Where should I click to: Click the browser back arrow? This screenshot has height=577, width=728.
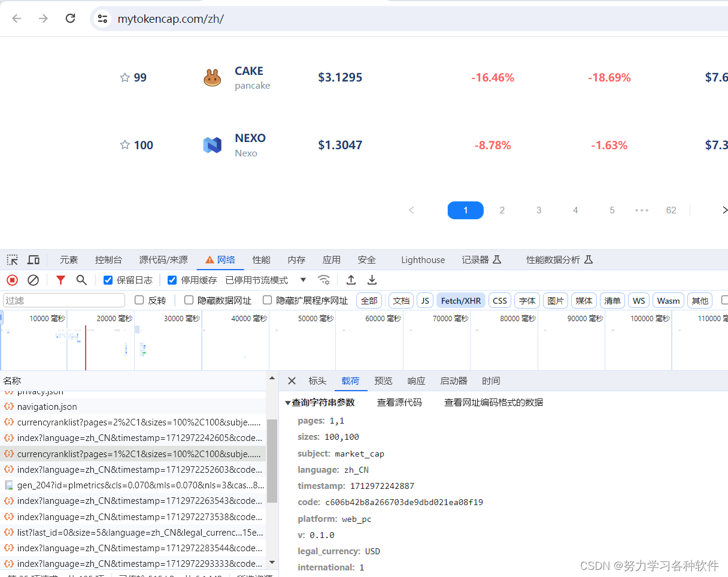click(x=17, y=19)
